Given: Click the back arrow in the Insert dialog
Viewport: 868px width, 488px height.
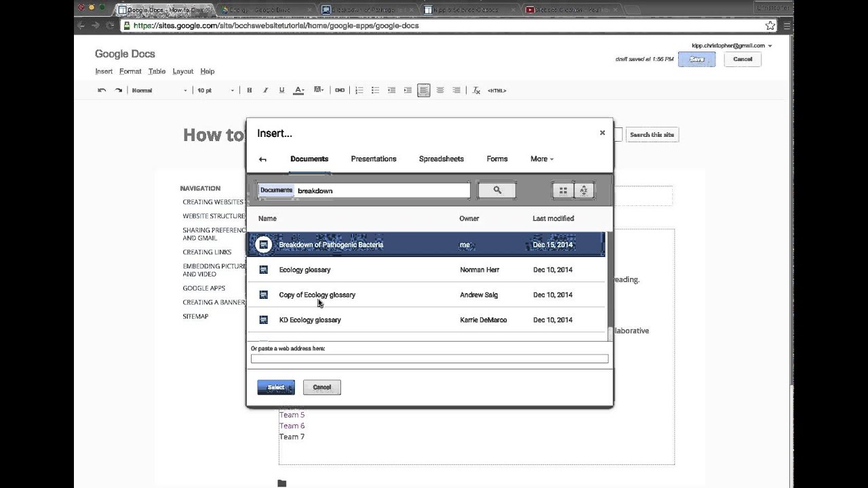Looking at the screenshot, I should [x=262, y=159].
